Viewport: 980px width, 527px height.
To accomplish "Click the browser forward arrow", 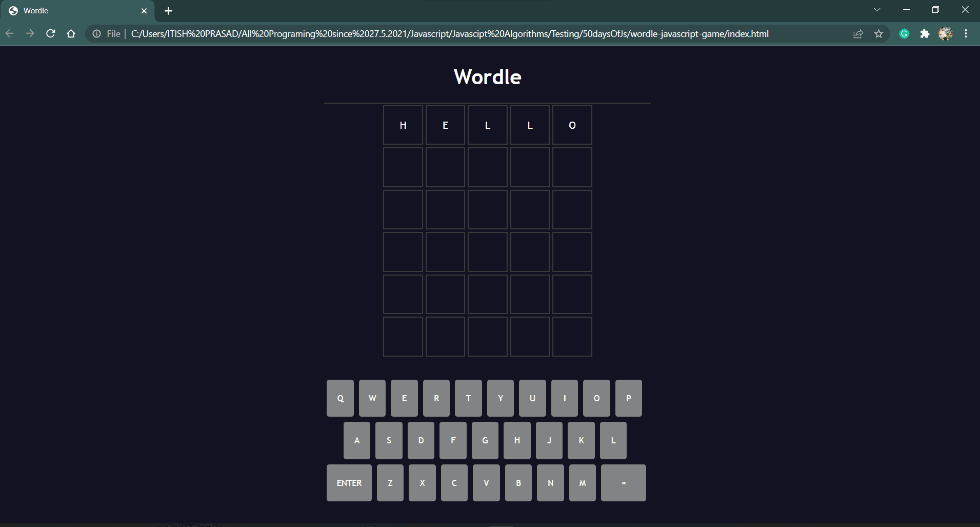I will tap(30, 34).
